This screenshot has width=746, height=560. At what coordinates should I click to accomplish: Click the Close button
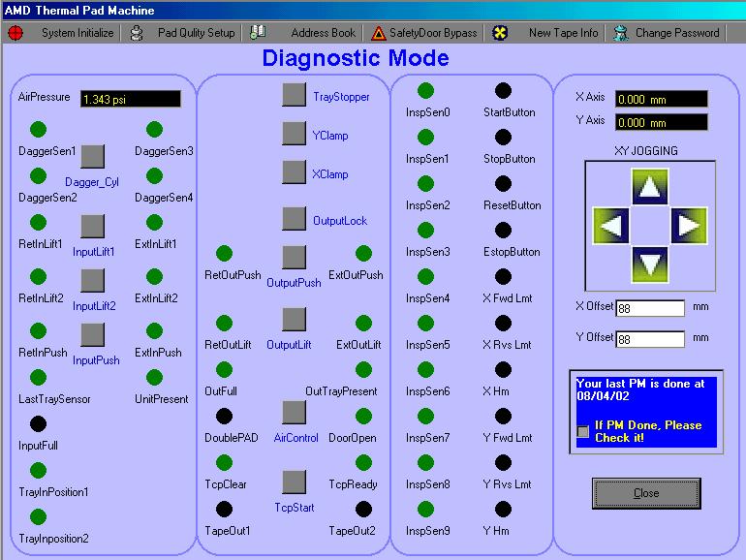pos(646,493)
